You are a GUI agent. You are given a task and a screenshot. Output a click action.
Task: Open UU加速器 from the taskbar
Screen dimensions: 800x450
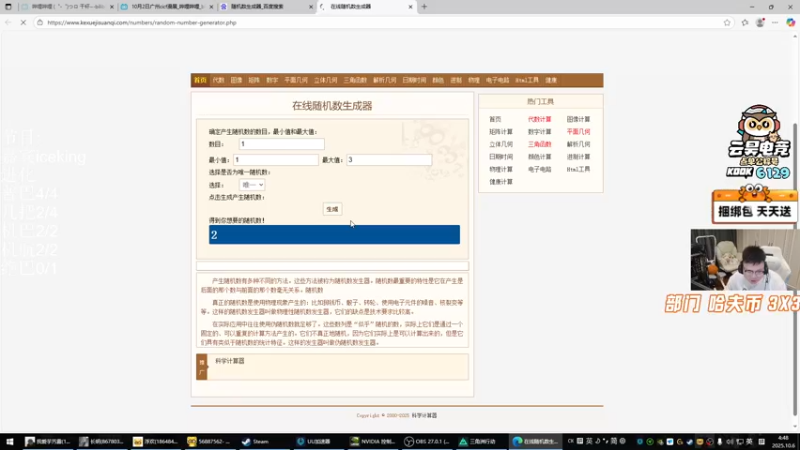coord(315,441)
